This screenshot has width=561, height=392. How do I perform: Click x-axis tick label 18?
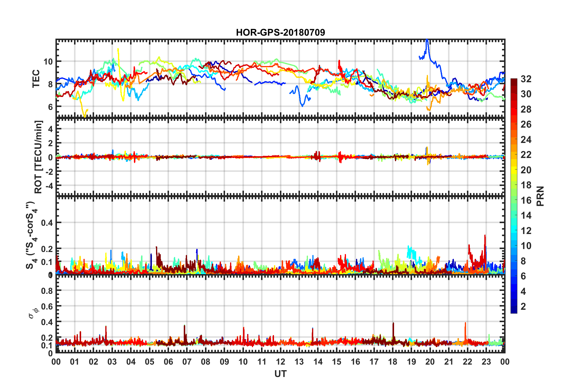(x=393, y=362)
